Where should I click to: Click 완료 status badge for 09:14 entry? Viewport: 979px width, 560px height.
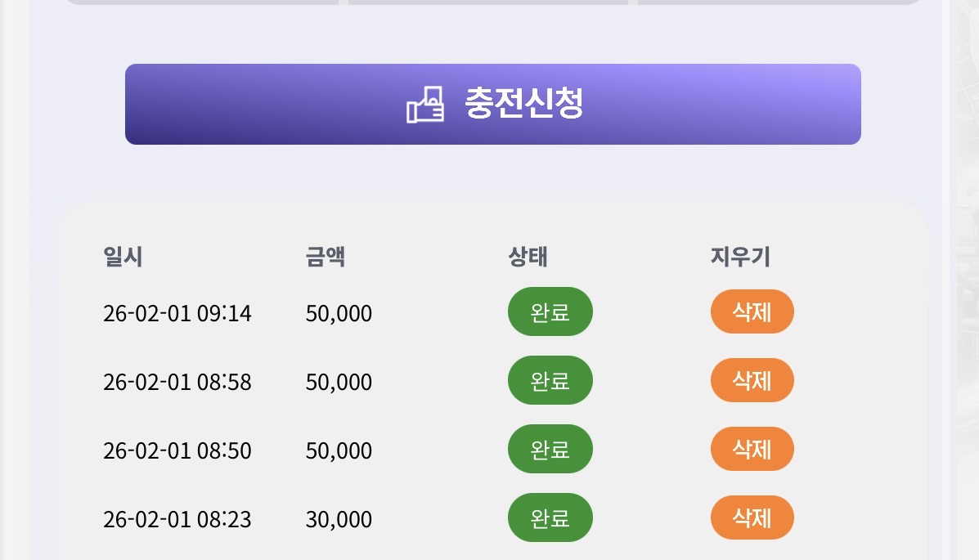pos(550,311)
